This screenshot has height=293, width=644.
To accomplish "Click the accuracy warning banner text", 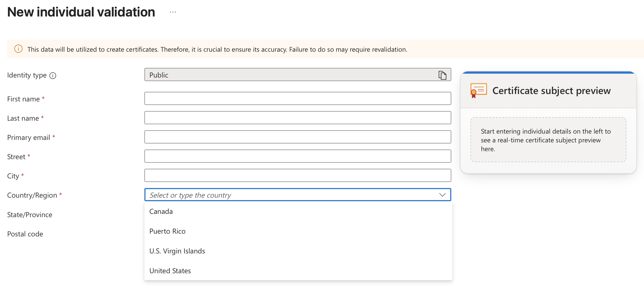I will click(x=217, y=49).
